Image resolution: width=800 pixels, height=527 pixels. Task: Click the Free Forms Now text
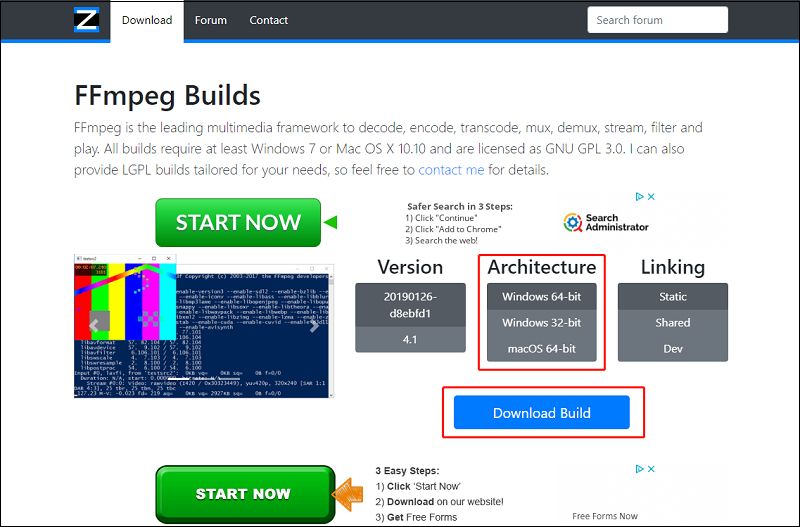pyautogui.click(x=605, y=516)
